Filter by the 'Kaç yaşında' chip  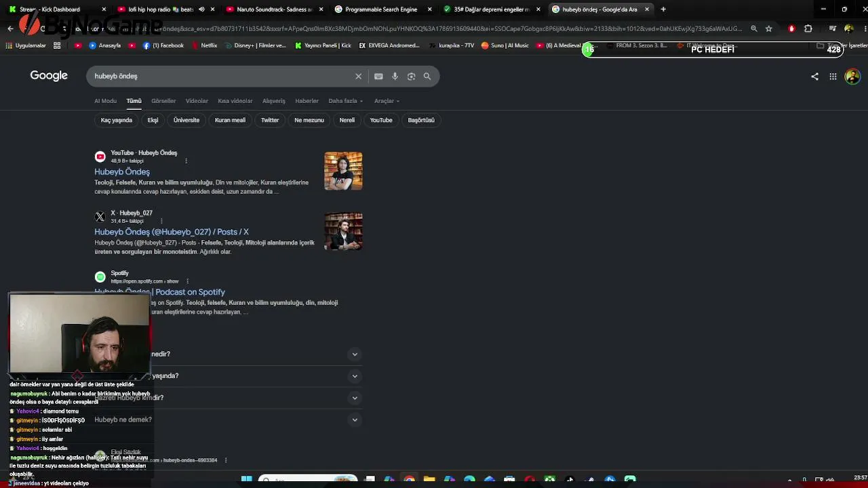[117, 120]
